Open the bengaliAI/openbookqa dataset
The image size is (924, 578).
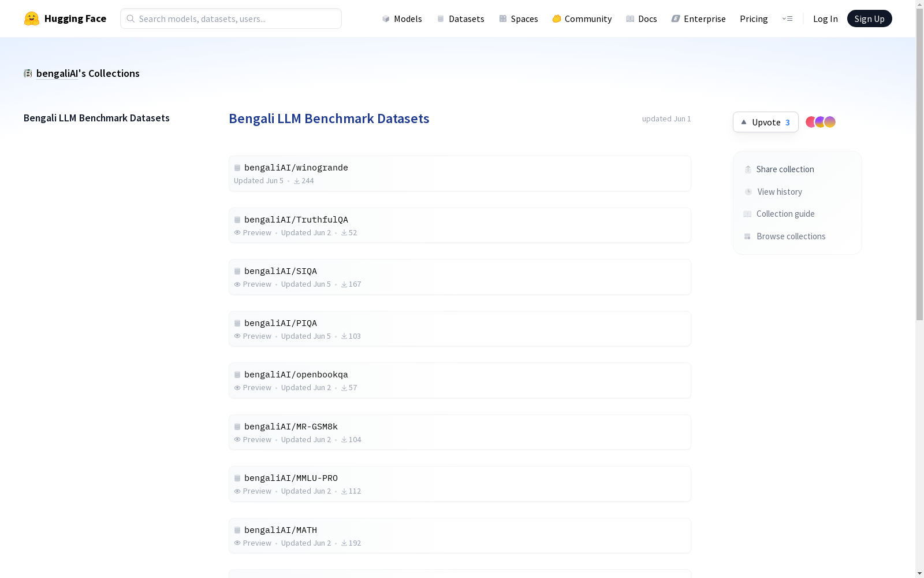[460, 380]
